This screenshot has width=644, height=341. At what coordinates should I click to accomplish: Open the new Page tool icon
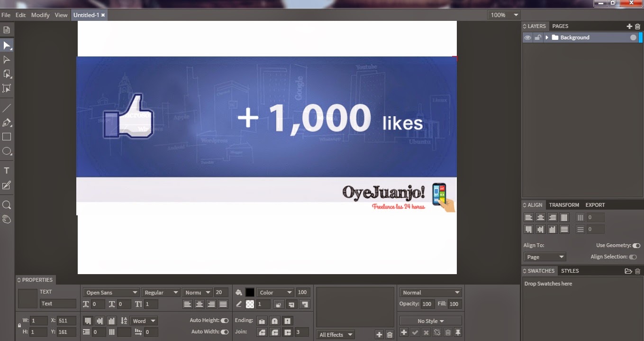tap(7, 30)
